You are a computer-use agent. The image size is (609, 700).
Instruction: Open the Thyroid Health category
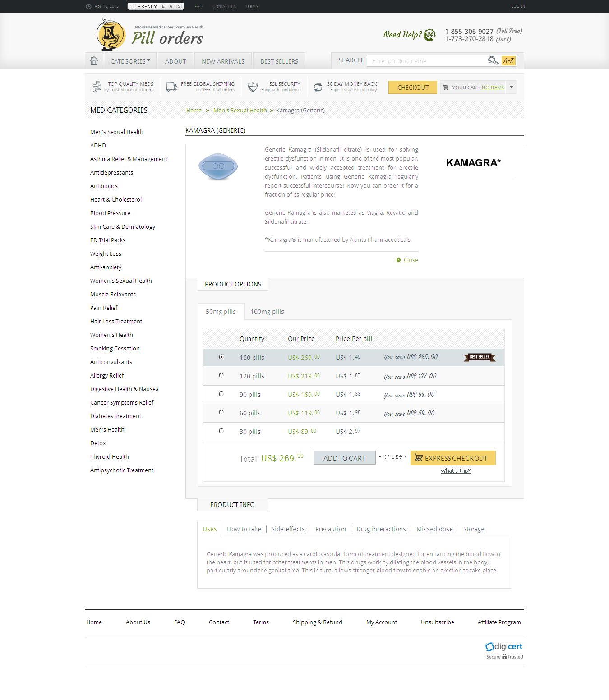(110, 456)
